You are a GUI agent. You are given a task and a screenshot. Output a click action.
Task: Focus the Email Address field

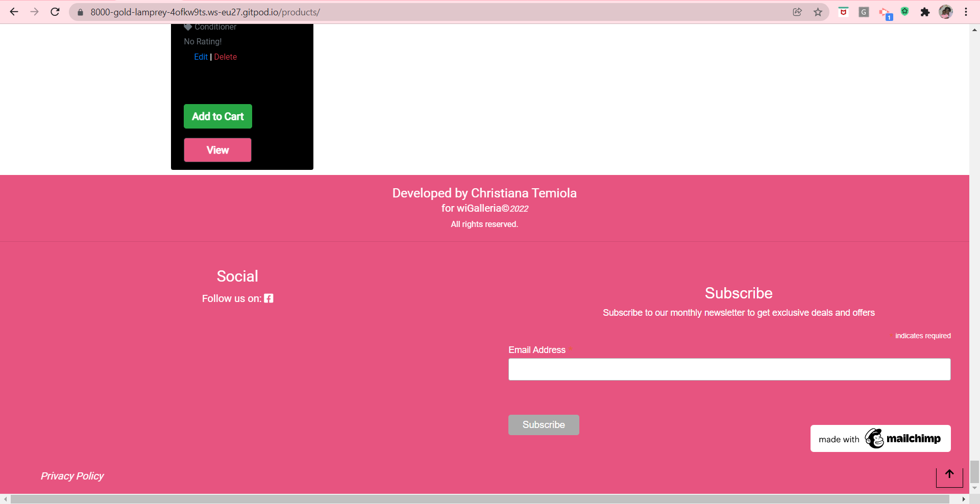729,369
